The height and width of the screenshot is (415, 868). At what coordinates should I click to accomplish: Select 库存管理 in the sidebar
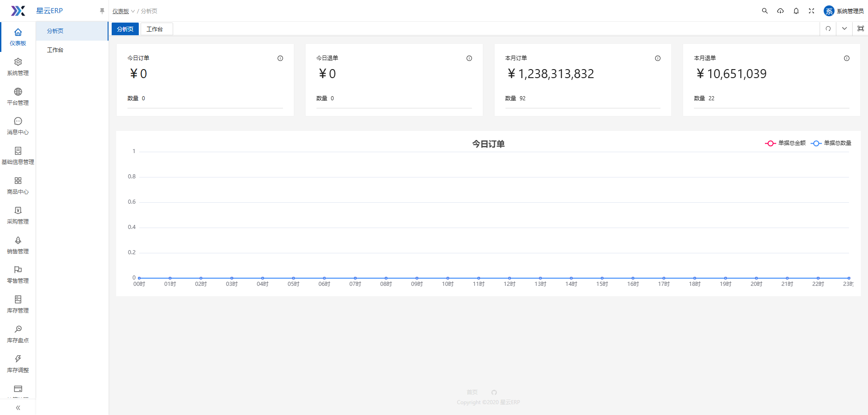point(18,304)
